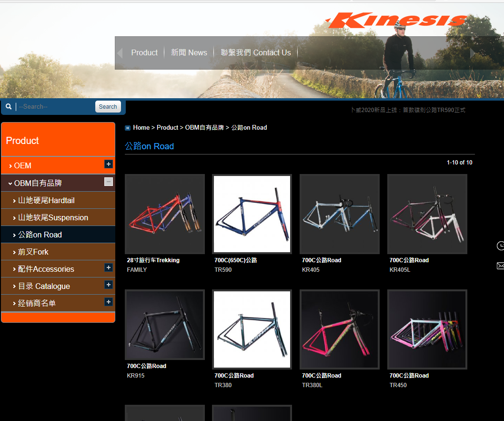Click Home in the breadcrumb
504x421 pixels.
coord(141,128)
